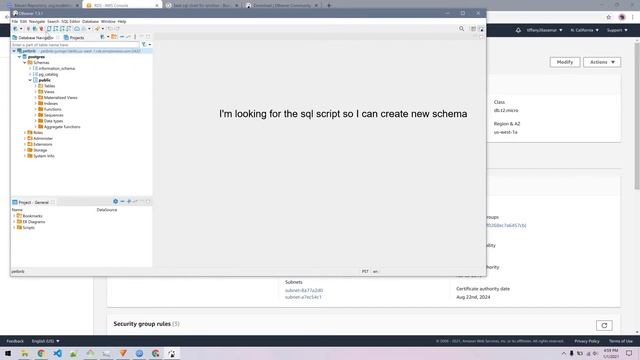Viewport: 640px width, 360px height.
Task: Expand the Views folder under public
Action: coord(36,92)
